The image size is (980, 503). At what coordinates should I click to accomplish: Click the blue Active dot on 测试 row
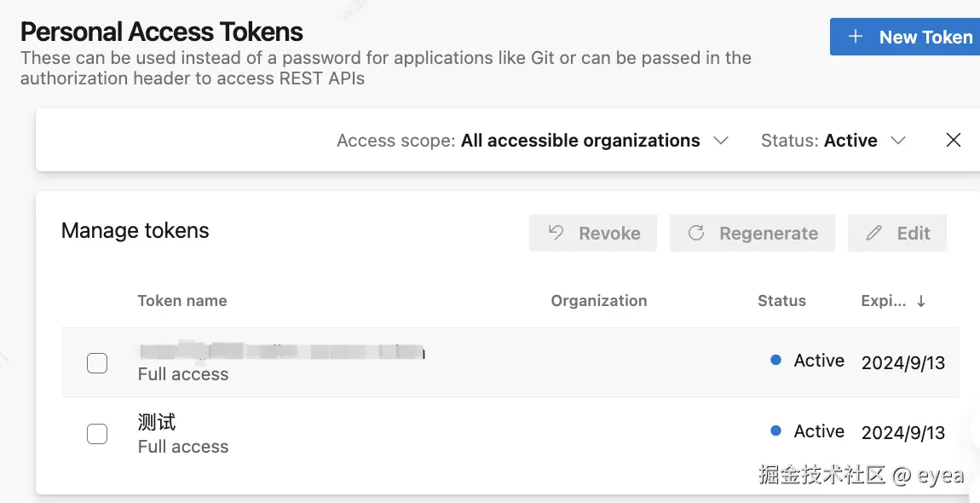tap(775, 431)
